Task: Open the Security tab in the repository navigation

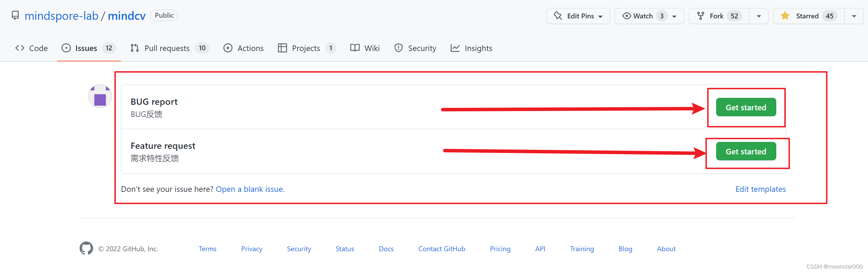Action: [x=415, y=48]
